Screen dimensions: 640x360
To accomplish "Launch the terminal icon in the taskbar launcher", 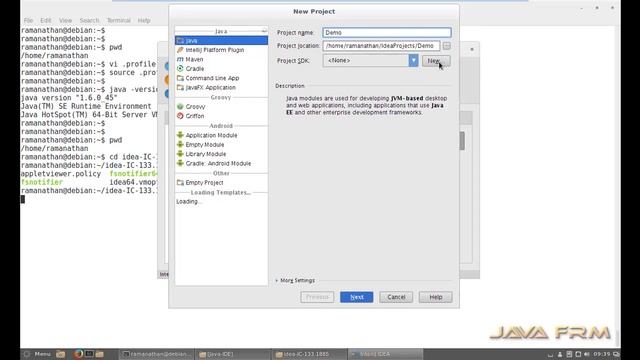I will point(89,353).
